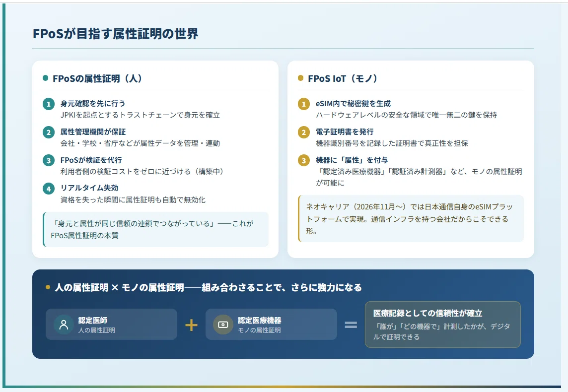Select the 医療記録としての信頼性が確立 result box

(443, 325)
